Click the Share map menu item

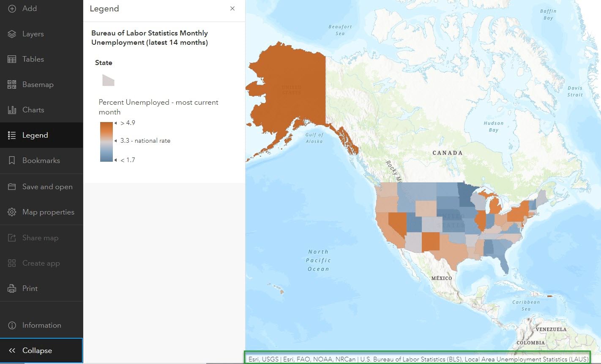pyautogui.click(x=40, y=238)
